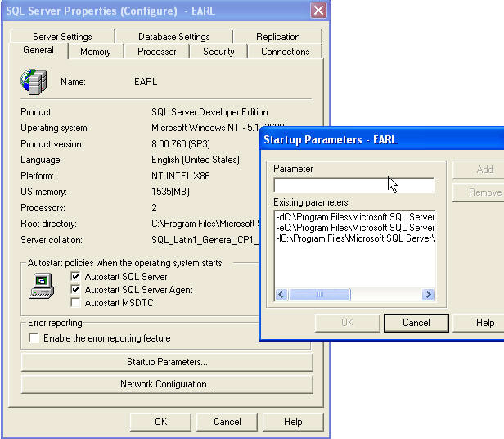This screenshot has width=504, height=439.
Task: Select the General tab
Action: tap(38, 50)
